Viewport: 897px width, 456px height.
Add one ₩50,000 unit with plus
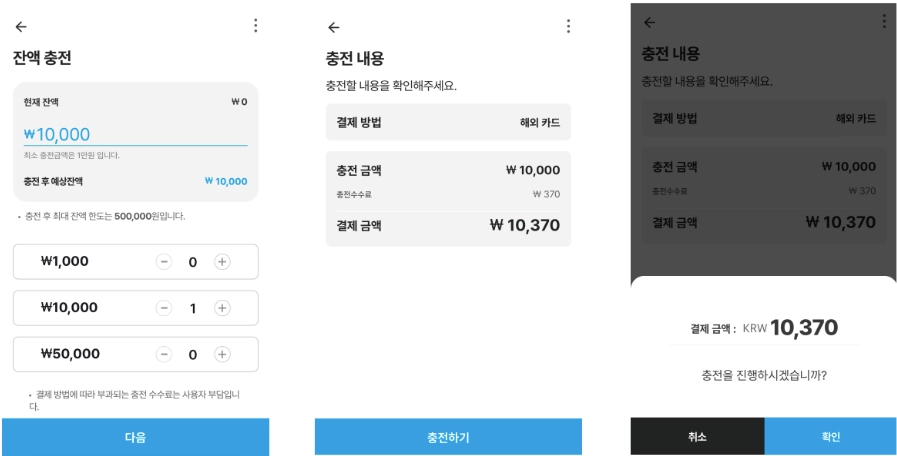click(222, 354)
